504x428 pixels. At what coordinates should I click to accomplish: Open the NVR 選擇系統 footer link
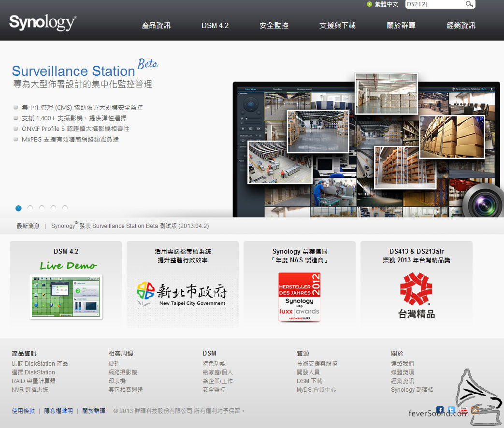[30, 389]
